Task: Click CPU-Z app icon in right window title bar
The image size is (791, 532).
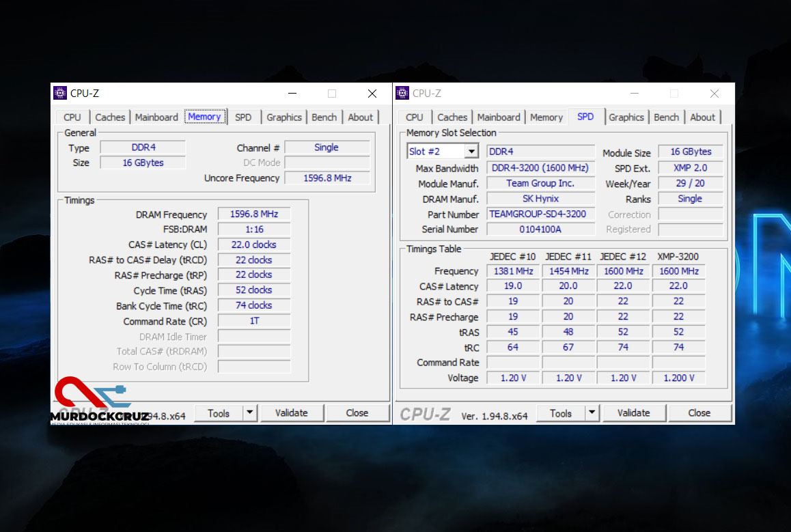Action: coord(402,94)
